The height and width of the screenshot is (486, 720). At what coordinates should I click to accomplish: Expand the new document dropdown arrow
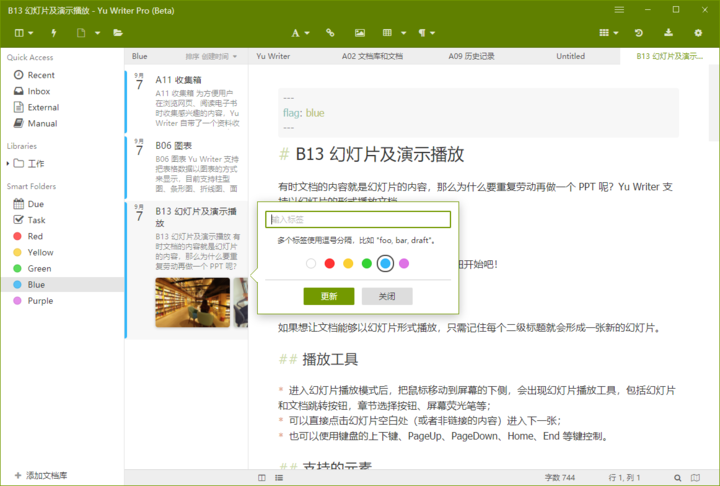point(97,33)
